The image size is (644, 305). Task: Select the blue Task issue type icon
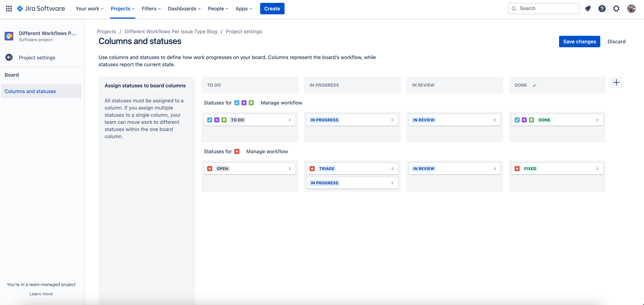click(x=237, y=103)
